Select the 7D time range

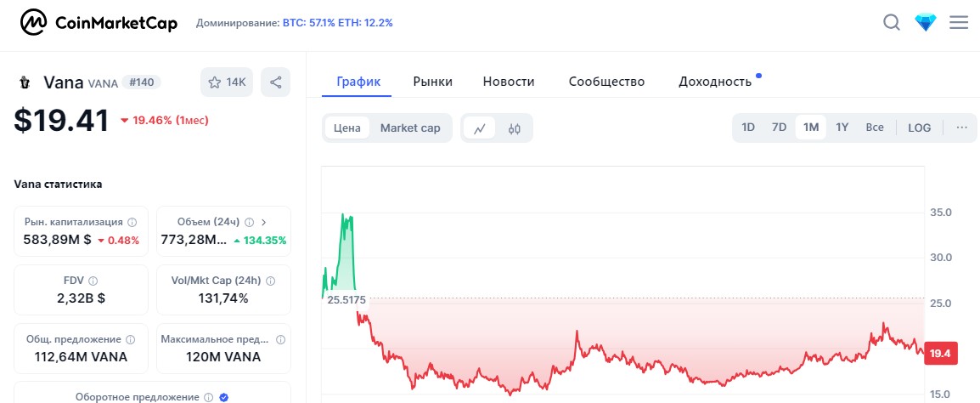(x=779, y=128)
